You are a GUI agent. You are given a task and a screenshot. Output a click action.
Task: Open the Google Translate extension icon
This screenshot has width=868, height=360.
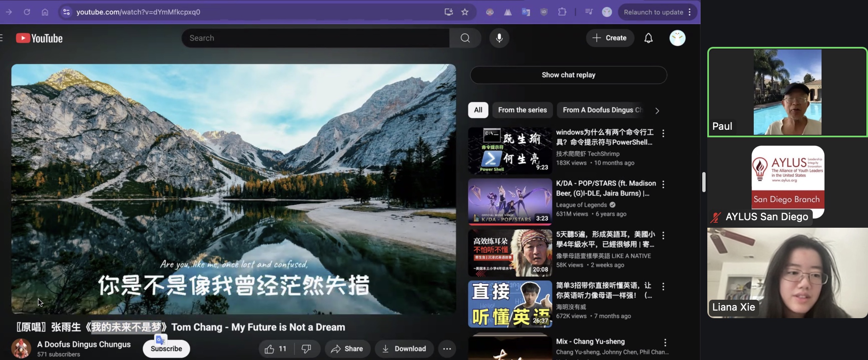click(526, 12)
